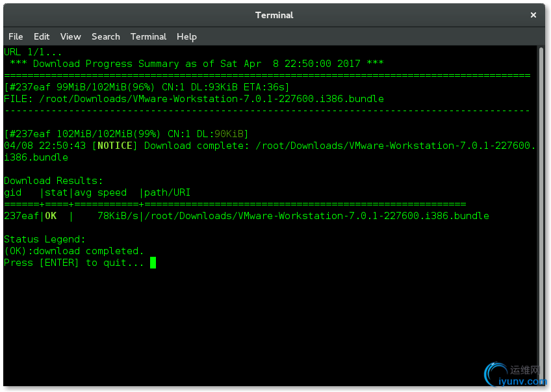
Task: Close the Terminal window with X button
Action: tap(533, 15)
